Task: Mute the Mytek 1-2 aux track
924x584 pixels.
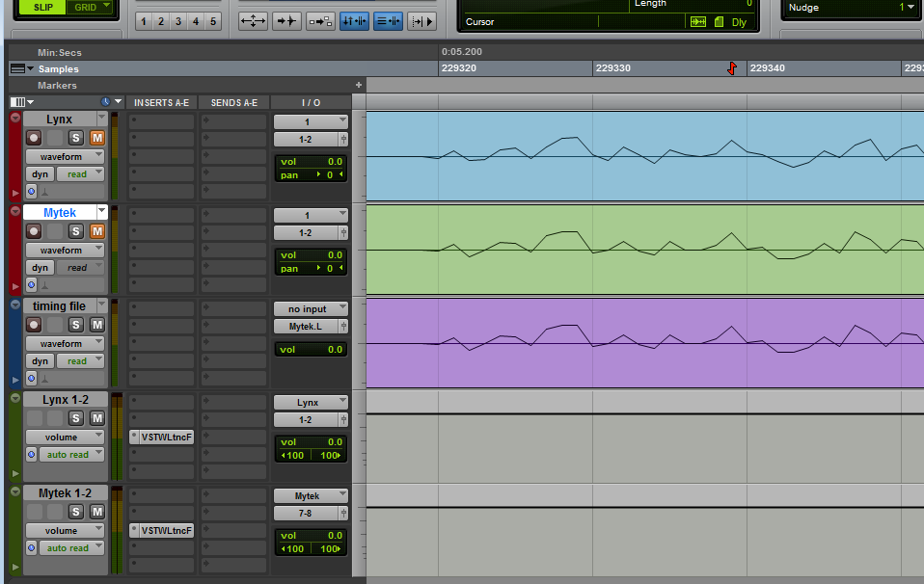Action: click(x=97, y=512)
